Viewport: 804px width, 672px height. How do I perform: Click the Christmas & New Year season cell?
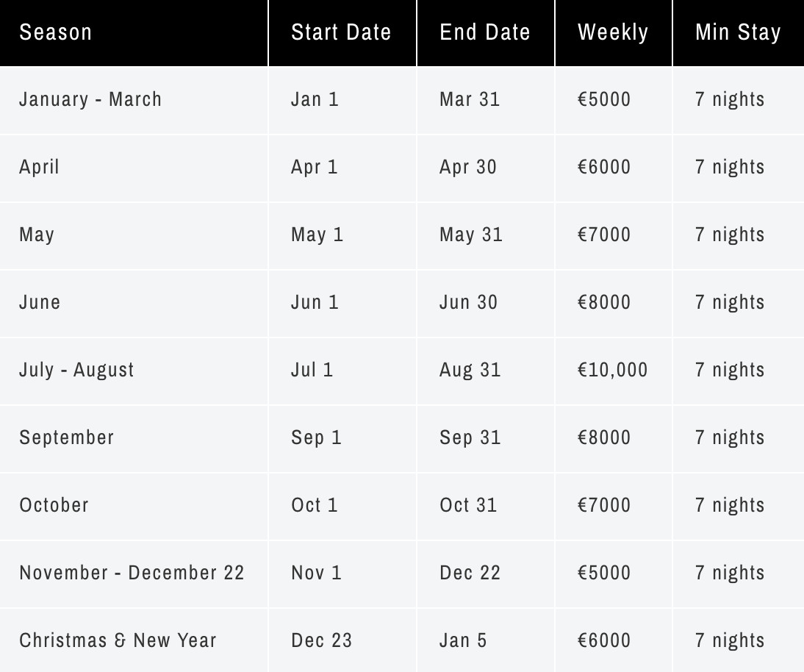[x=118, y=640]
